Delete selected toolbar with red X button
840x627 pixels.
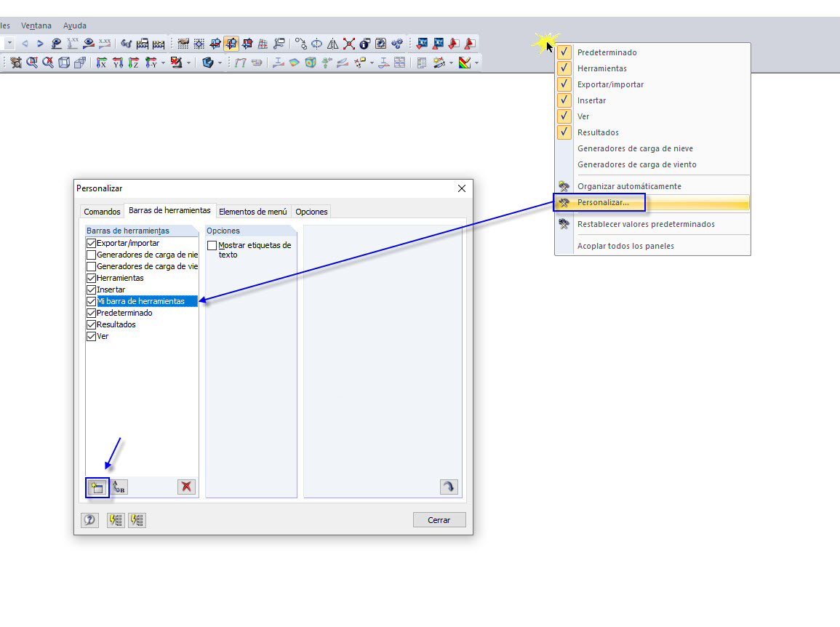pos(186,487)
